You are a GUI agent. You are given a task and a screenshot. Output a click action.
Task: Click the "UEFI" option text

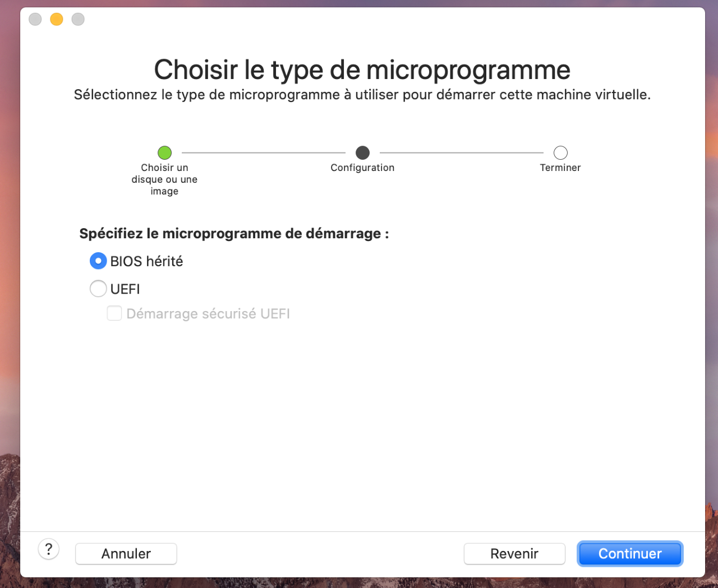tap(125, 289)
